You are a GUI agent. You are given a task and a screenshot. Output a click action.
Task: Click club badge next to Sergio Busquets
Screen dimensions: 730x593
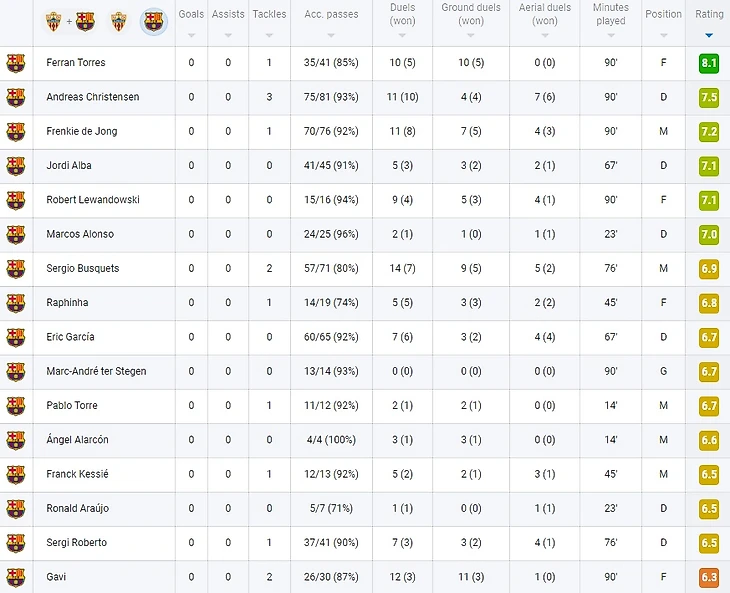[16, 269]
